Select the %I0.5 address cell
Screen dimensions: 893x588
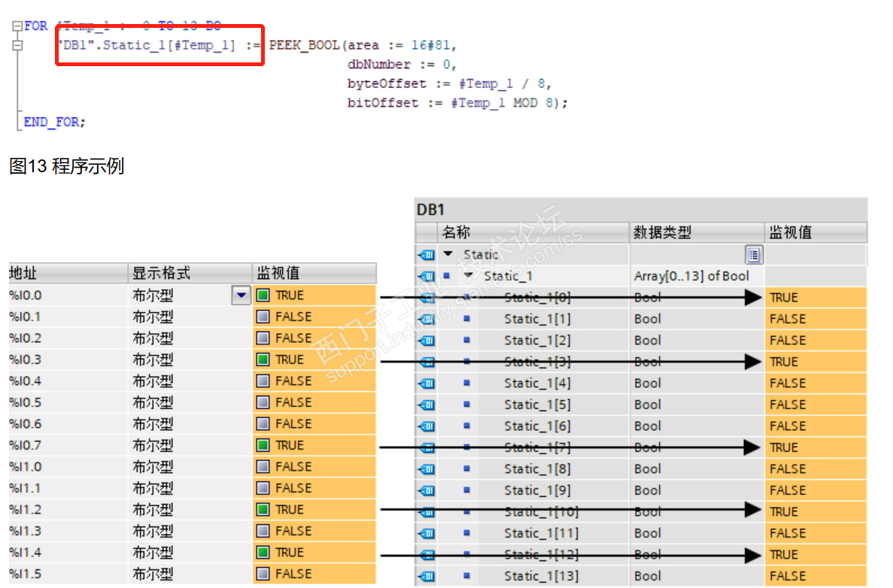68,402
